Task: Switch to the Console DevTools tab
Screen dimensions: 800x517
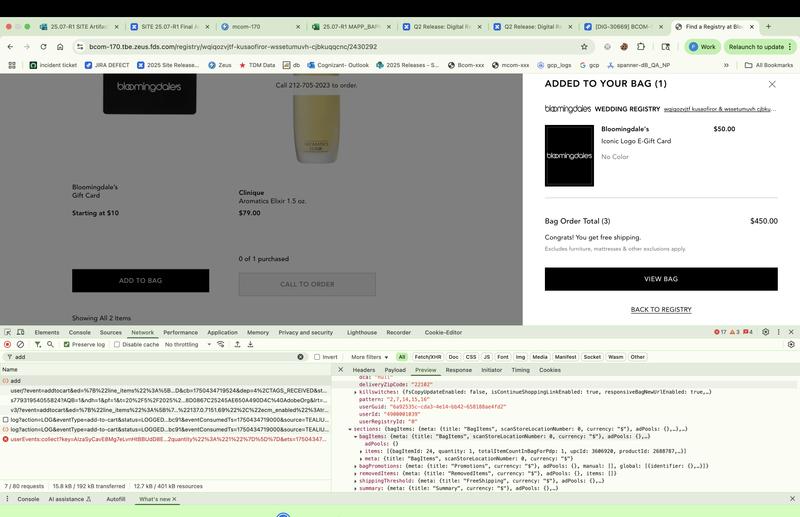Action: [80, 332]
